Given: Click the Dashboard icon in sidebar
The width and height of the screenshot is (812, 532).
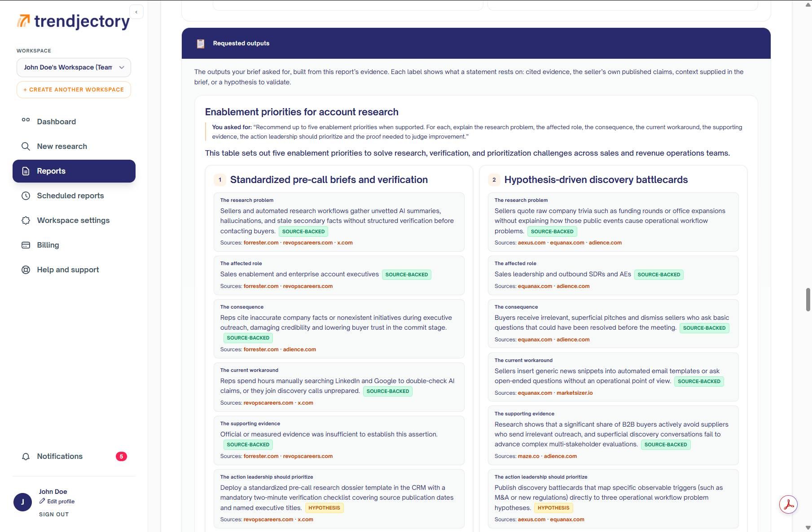Looking at the screenshot, I should [x=26, y=120].
